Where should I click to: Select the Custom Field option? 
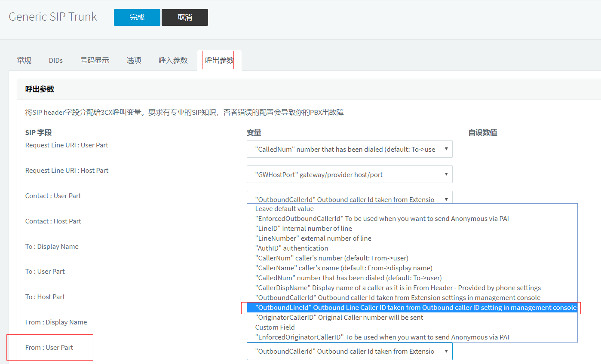point(275,327)
